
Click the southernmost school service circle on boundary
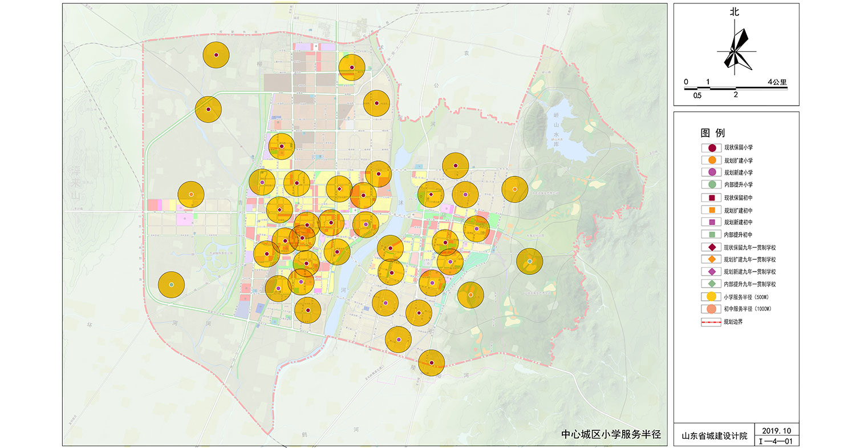click(432, 363)
